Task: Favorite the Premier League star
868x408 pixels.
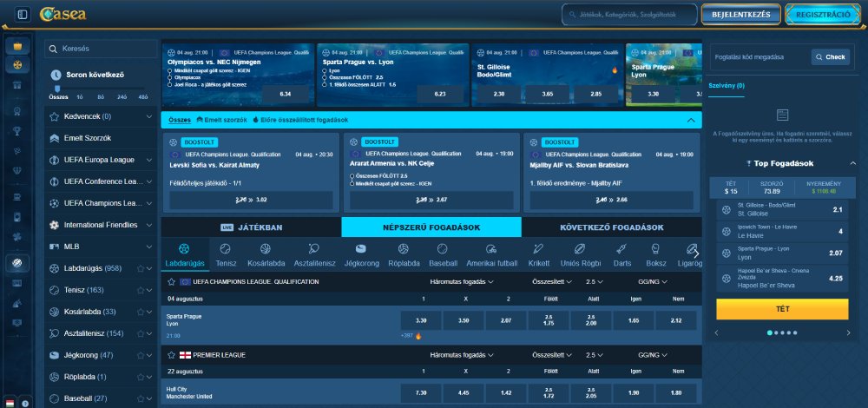Action: click(x=172, y=355)
